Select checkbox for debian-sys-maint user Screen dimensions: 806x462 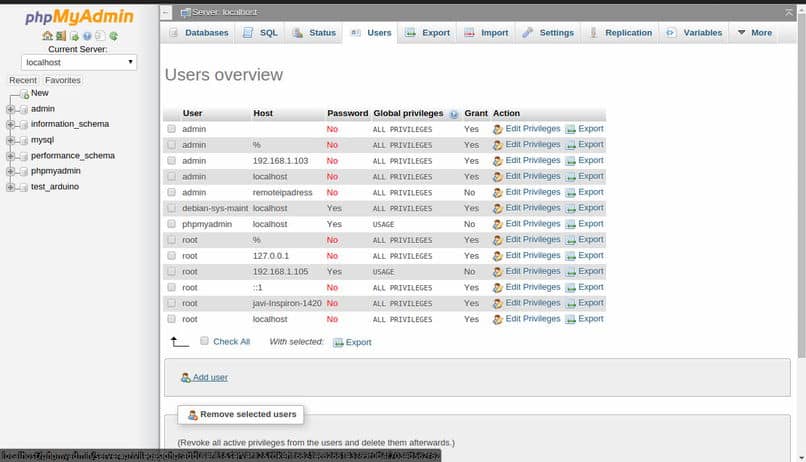point(171,208)
